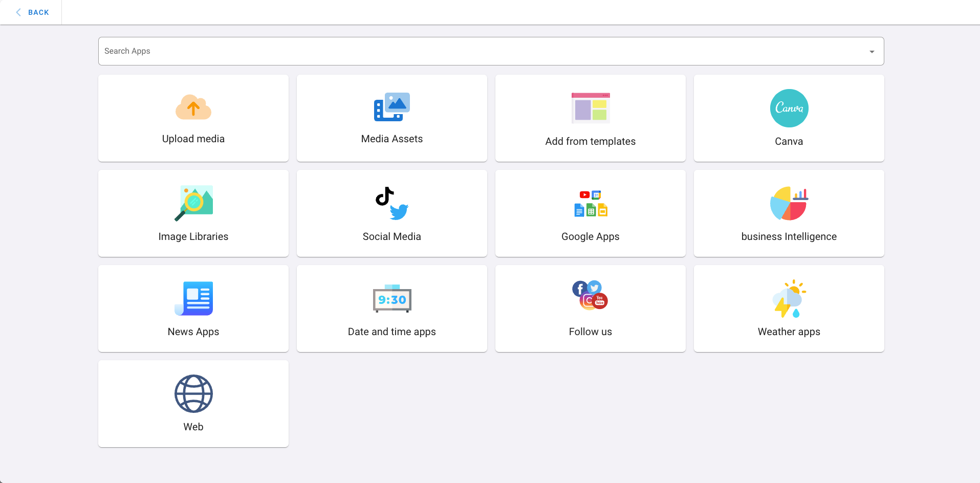Click the Canva label text

tap(789, 141)
